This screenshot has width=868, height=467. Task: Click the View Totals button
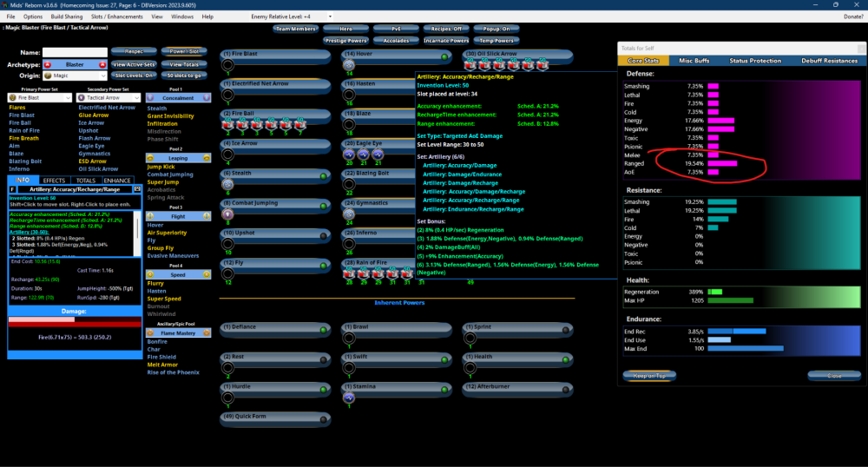(x=183, y=64)
